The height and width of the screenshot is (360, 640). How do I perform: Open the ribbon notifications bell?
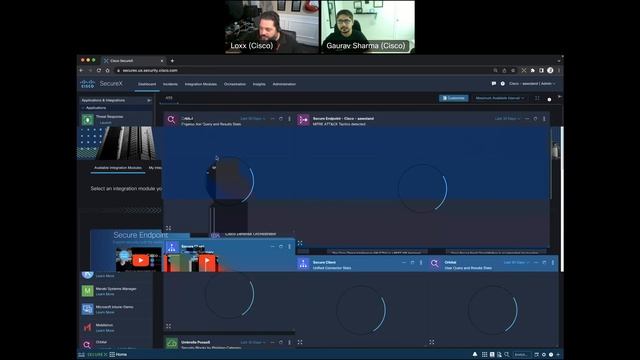click(x=475, y=355)
